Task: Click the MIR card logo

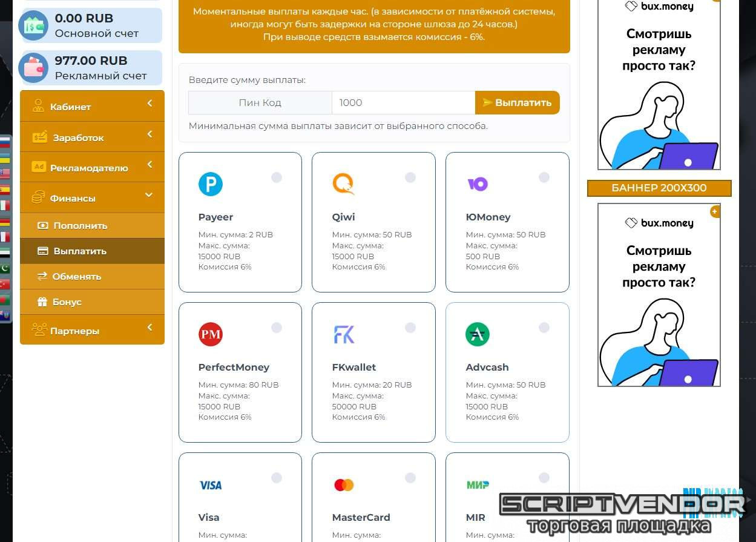Action: click(x=478, y=484)
